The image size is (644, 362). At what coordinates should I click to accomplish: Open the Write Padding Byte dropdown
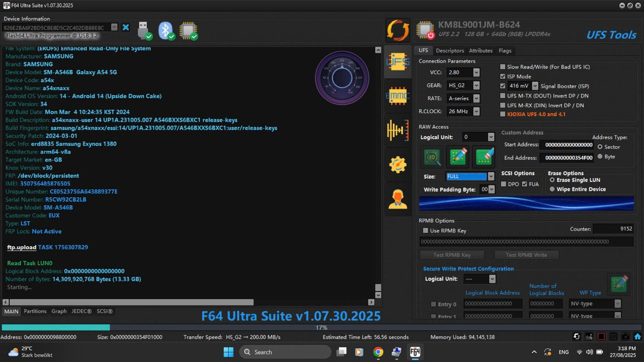pyautogui.click(x=492, y=189)
